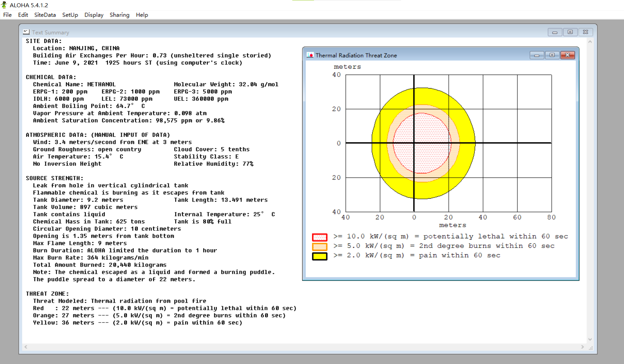Click the Circular Opening Diameter line

tap(107, 229)
